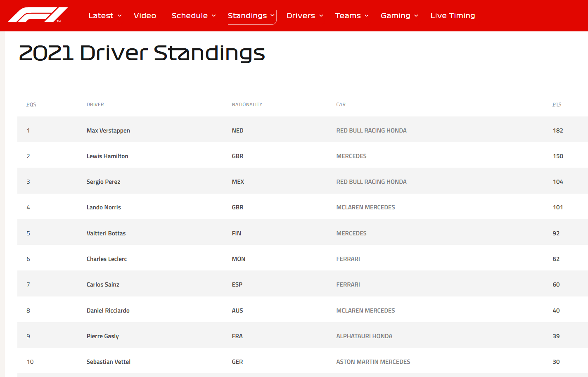Open Charles Leclerc driver page
The height and width of the screenshot is (377, 588).
click(x=107, y=259)
